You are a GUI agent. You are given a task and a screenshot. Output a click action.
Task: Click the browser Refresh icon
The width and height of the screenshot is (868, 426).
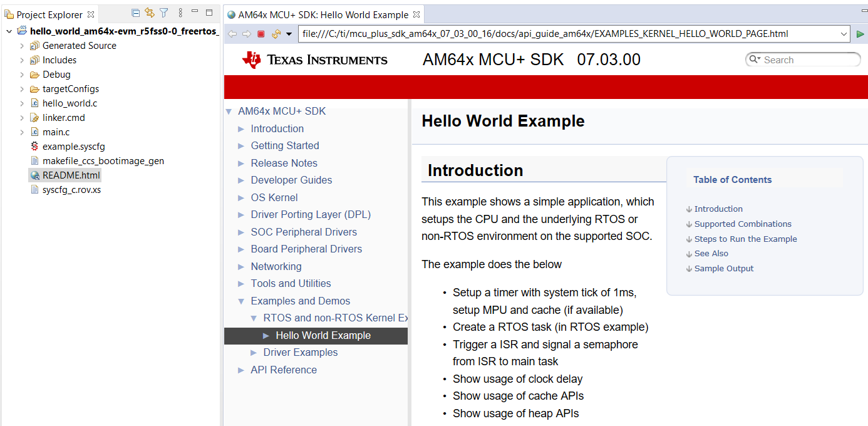(276, 34)
